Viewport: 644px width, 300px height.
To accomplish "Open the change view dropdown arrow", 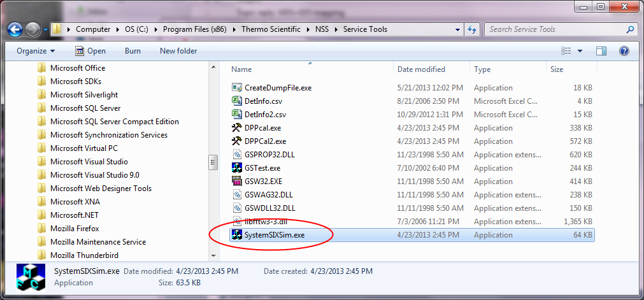I will pos(580,51).
